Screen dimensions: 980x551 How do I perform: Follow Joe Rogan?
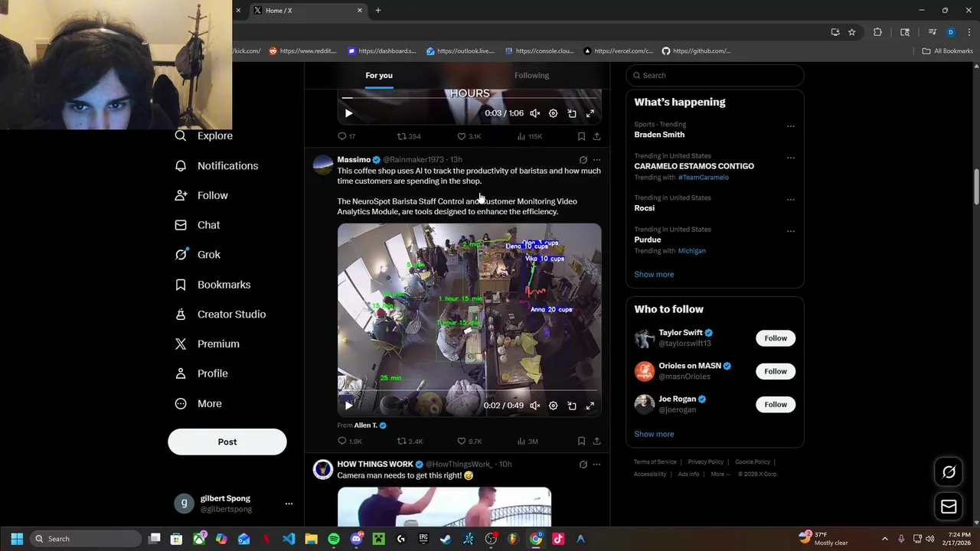(776, 404)
